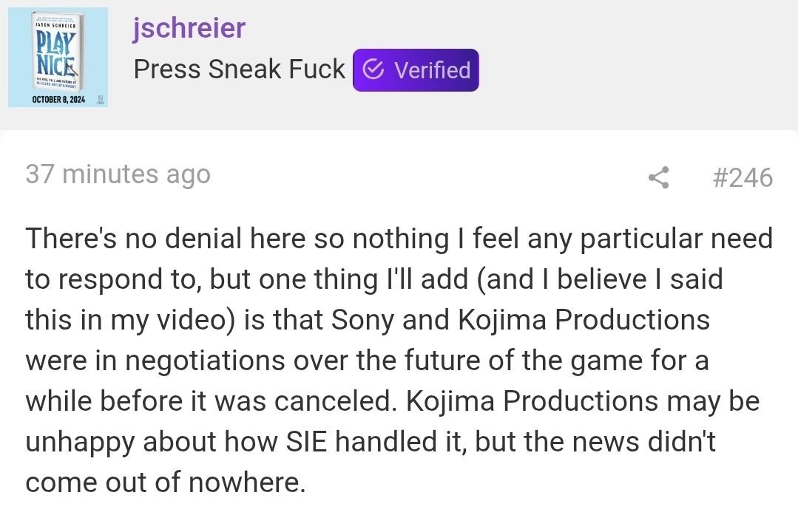Image resolution: width=798 pixels, height=532 pixels.
Task: Click the small publisher logo on the avatar corner
Action: (x=101, y=99)
